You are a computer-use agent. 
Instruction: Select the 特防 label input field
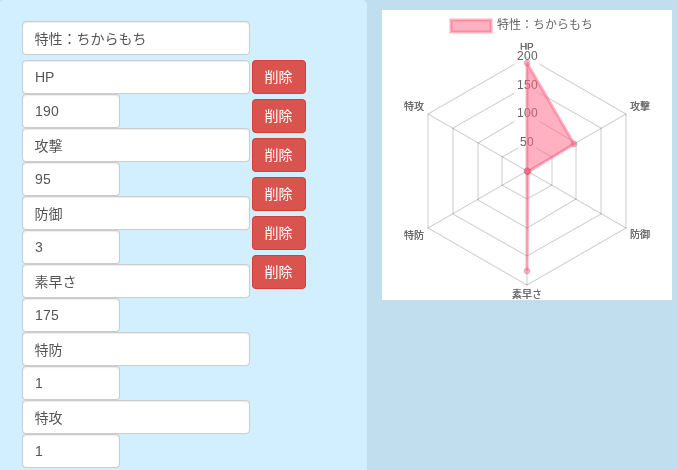tap(136, 349)
